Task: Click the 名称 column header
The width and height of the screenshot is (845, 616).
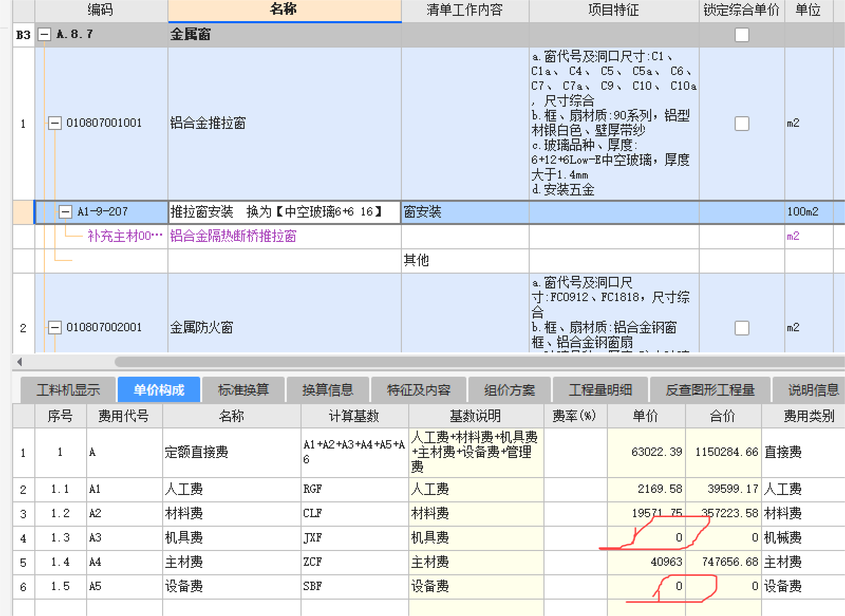Action: click(285, 11)
